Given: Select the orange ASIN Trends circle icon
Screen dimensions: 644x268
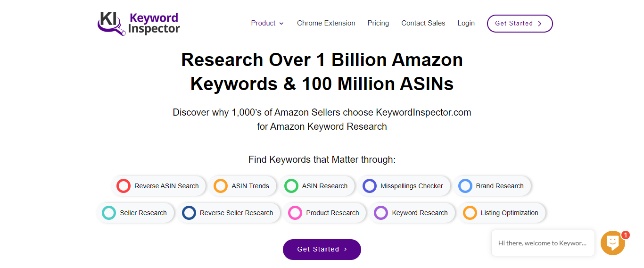Looking at the screenshot, I should [x=221, y=186].
